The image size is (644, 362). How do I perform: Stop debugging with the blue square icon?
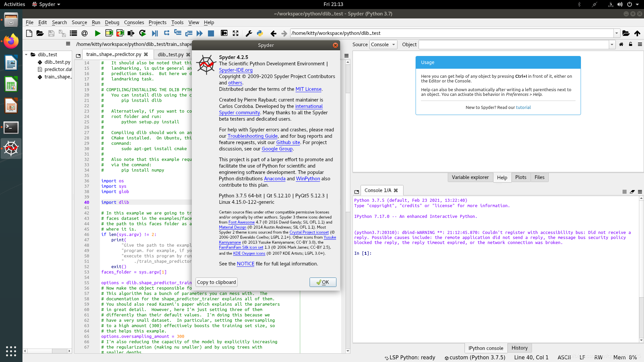coord(211,33)
